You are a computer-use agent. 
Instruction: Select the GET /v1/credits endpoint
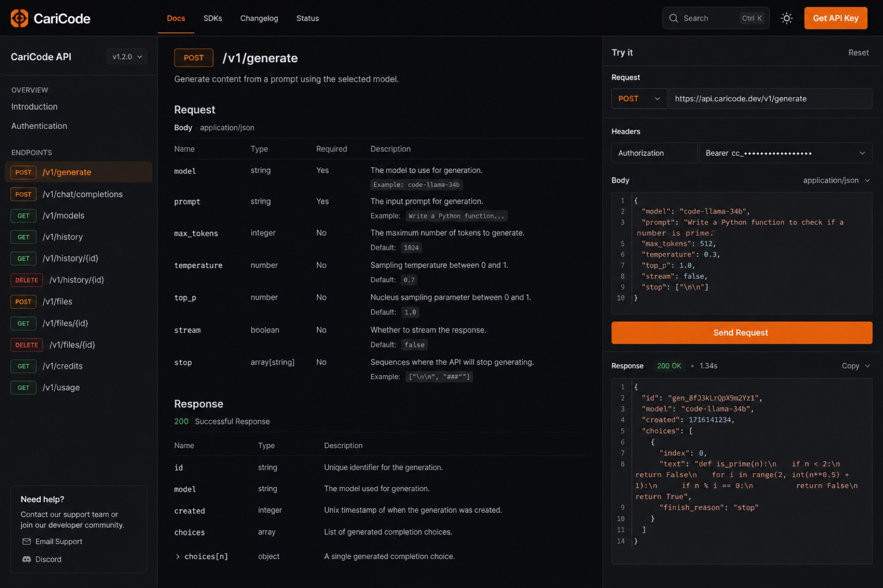[78, 366]
